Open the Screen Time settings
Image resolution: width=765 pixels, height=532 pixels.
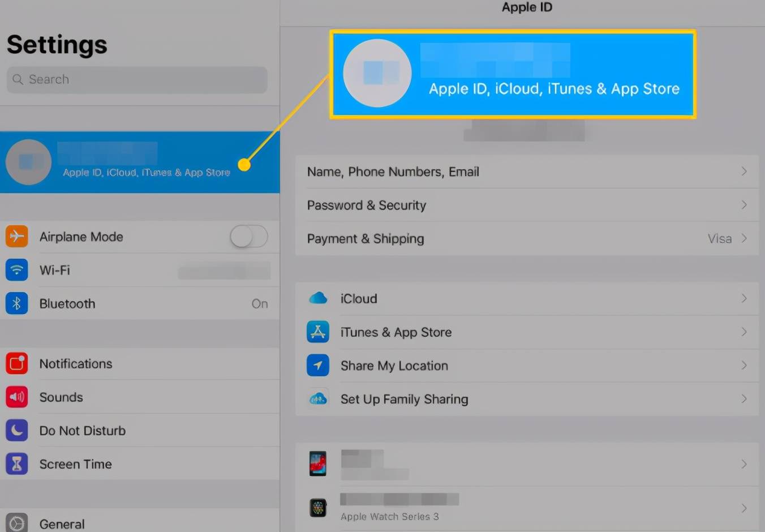[140, 464]
